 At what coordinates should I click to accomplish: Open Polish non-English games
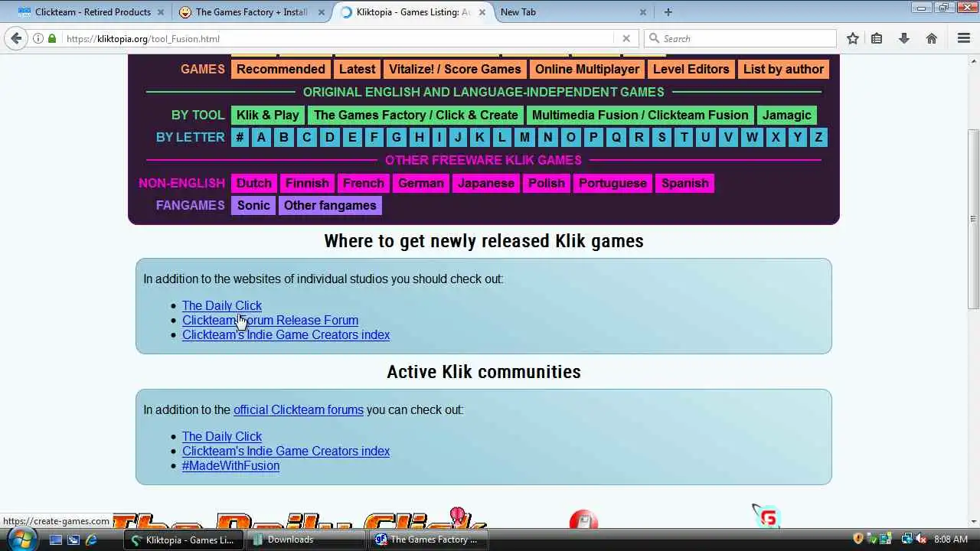547,183
